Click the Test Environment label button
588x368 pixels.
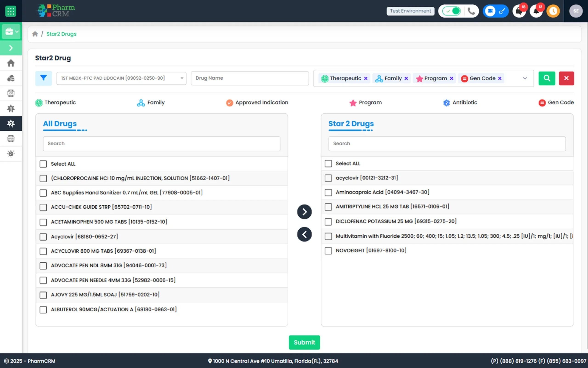410,11
